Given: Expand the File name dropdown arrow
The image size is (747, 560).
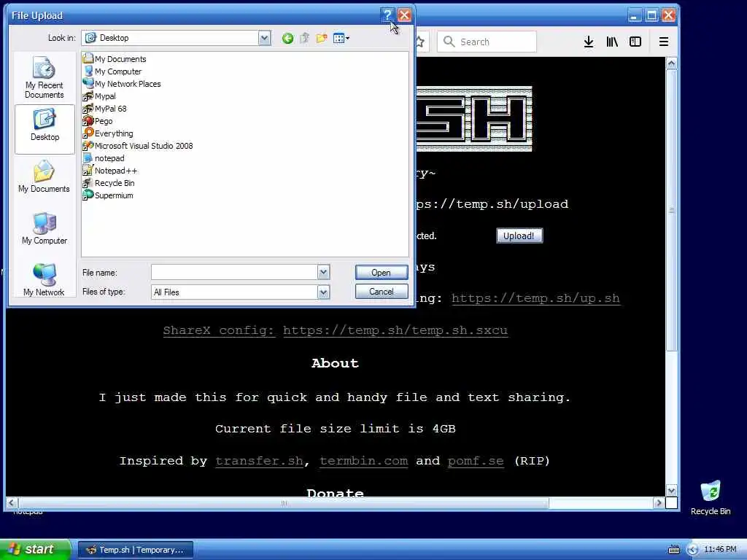Looking at the screenshot, I should click(x=323, y=273).
